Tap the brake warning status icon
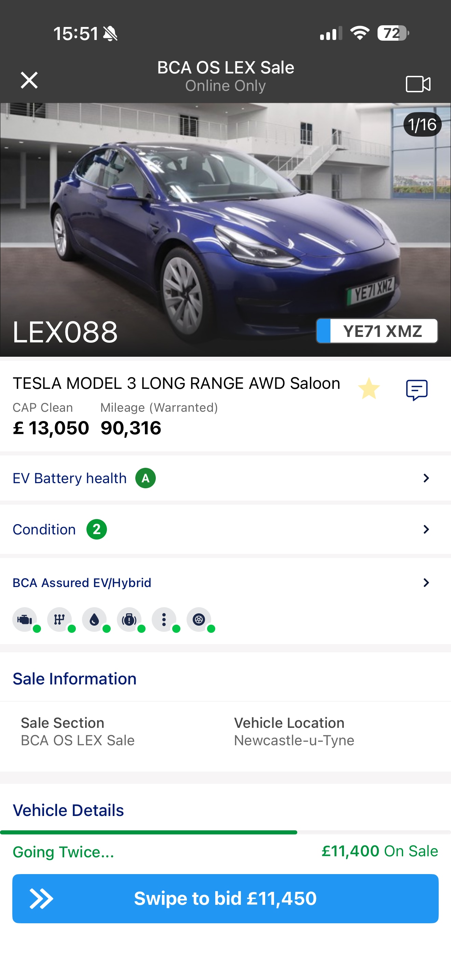 coord(129,620)
